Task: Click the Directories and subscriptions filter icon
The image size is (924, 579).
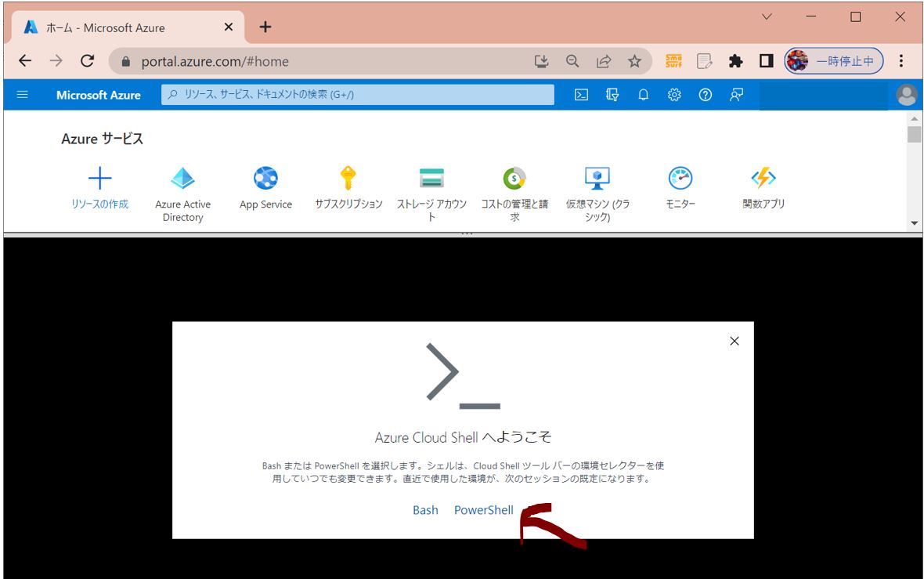Action: click(612, 95)
